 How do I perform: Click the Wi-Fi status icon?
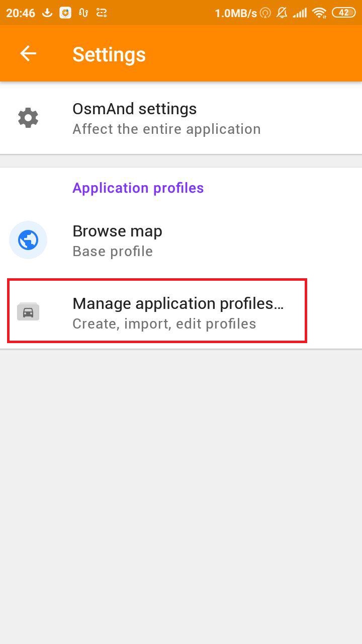[x=319, y=13]
